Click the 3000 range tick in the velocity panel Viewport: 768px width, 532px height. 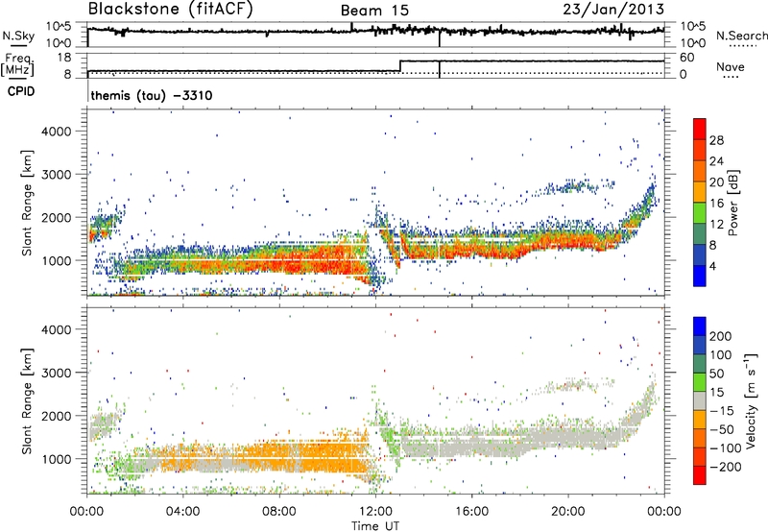click(56, 373)
